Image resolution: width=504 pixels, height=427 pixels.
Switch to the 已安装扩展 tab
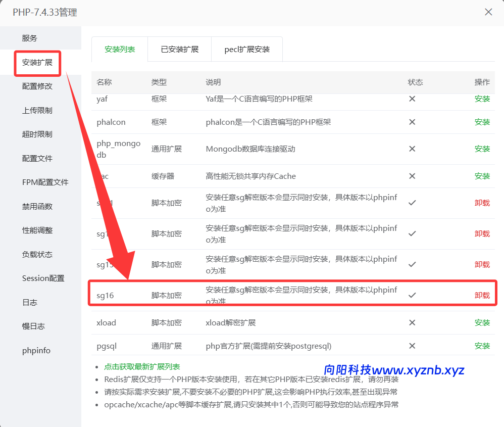[179, 49]
